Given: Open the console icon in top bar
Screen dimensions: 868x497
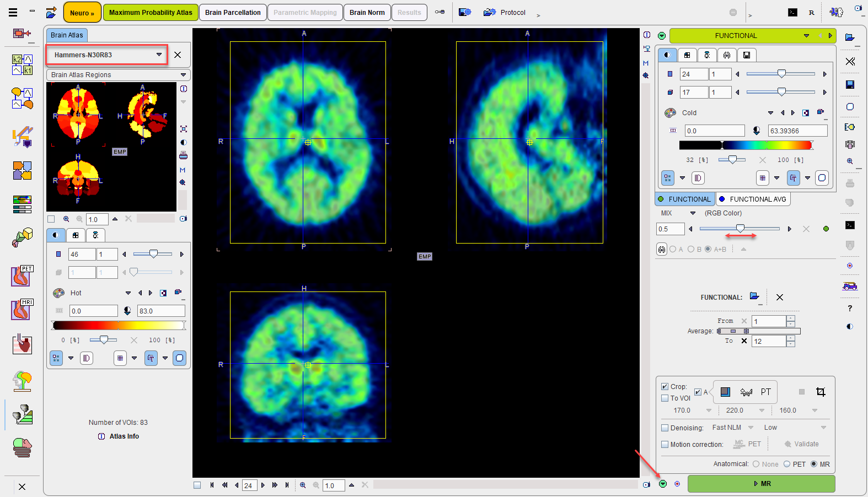Looking at the screenshot, I should [792, 12].
